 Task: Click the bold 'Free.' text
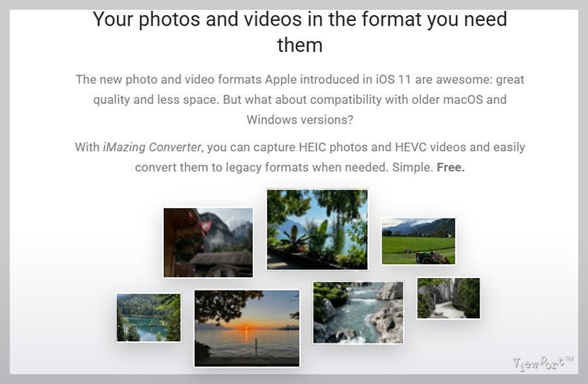(451, 167)
